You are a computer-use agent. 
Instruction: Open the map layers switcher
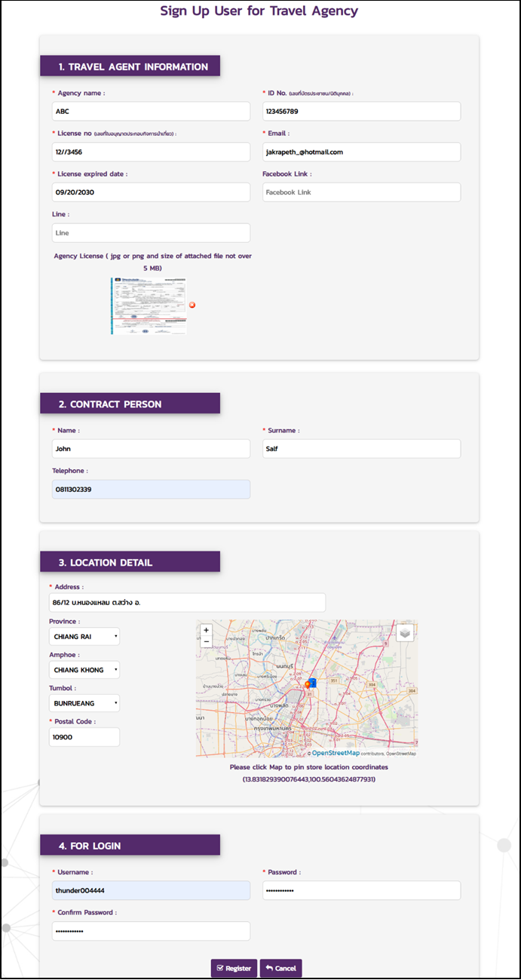pyautogui.click(x=405, y=633)
